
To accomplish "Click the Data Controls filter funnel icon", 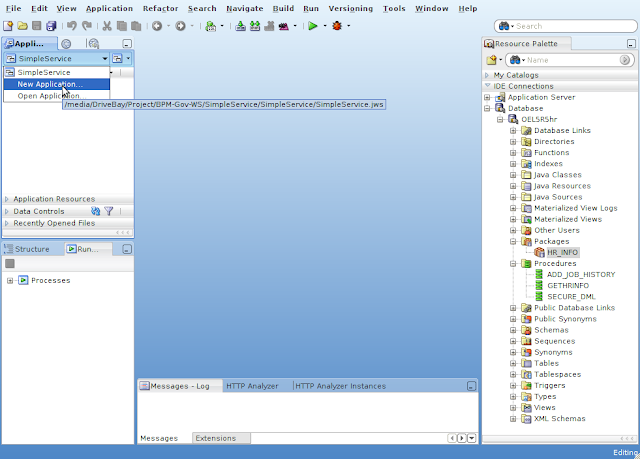I will click(x=109, y=211).
